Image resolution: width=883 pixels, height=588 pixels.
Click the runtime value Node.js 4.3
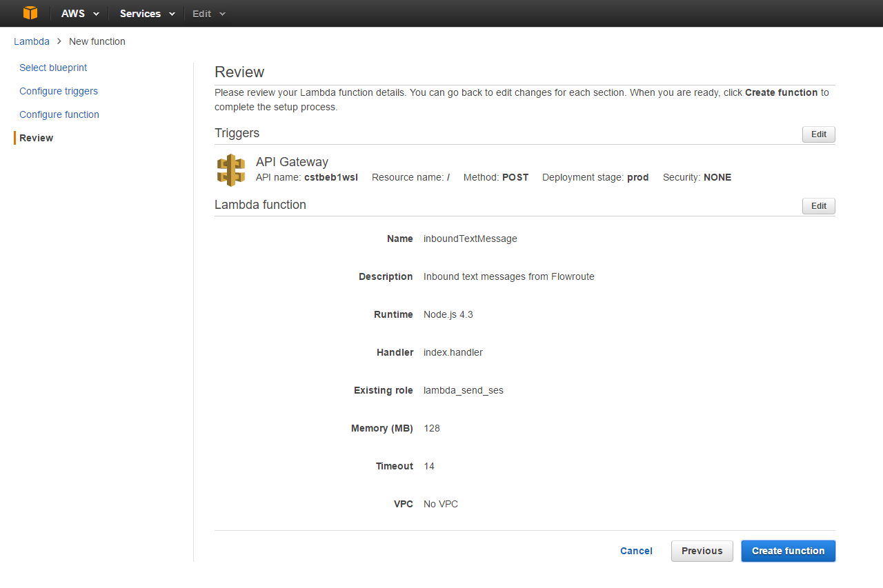click(448, 314)
